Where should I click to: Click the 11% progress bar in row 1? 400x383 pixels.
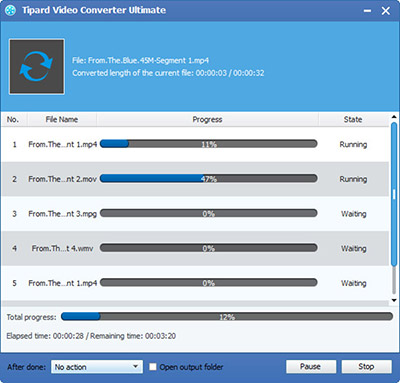coord(209,144)
